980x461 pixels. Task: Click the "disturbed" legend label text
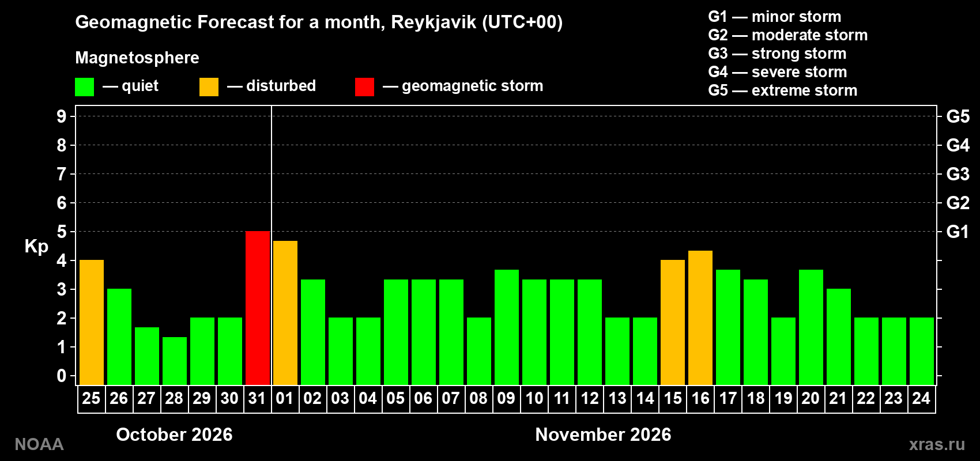pyautogui.click(x=281, y=86)
